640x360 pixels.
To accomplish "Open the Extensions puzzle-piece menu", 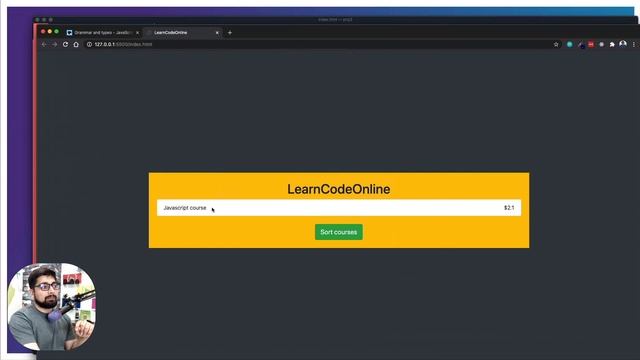I will [x=612, y=44].
